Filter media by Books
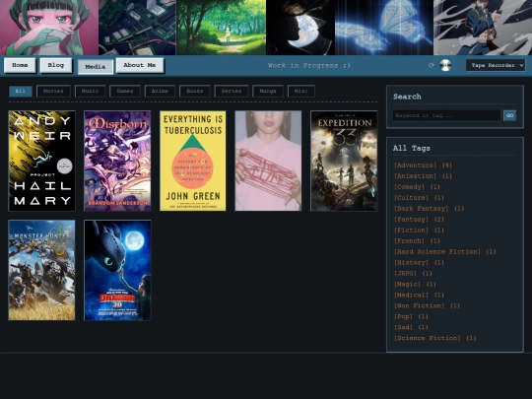532x399 pixels. 195,91
